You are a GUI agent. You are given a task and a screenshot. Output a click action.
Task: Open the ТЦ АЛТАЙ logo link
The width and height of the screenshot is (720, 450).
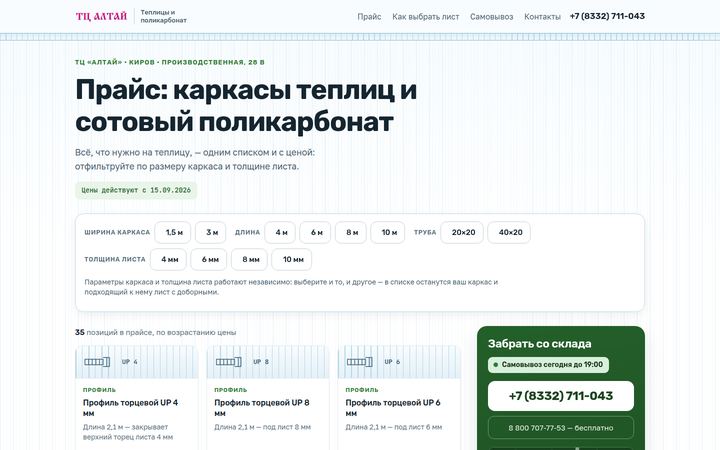pos(101,16)
